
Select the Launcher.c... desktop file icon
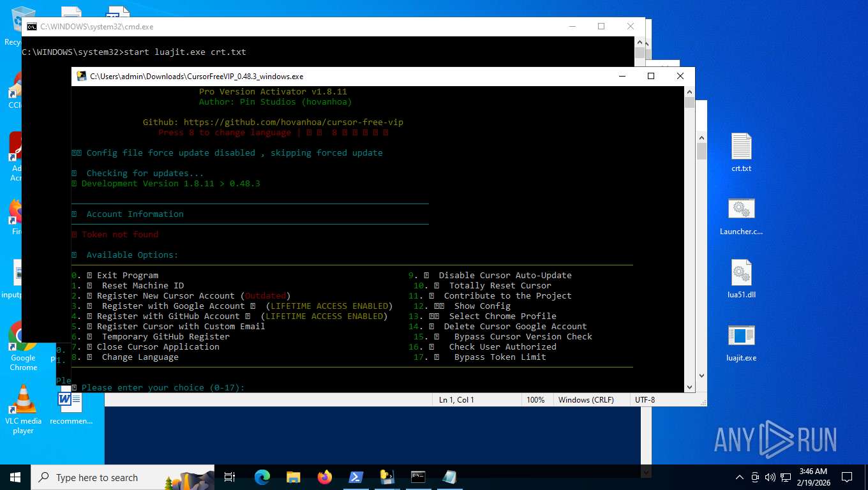741,216
